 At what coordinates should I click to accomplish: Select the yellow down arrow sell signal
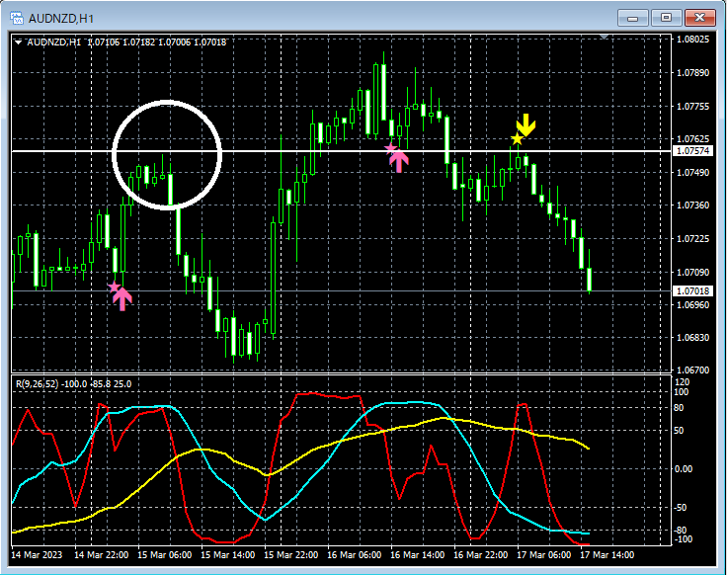(526, 124)
